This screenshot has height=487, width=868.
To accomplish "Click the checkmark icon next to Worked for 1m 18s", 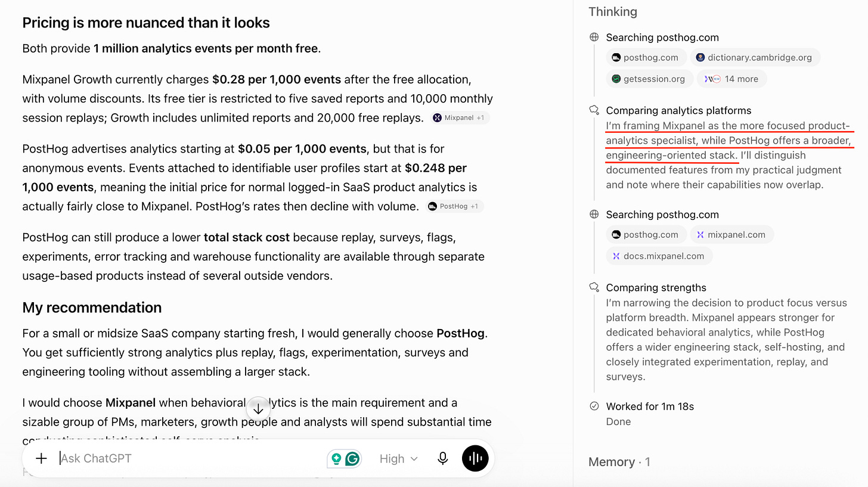I will tap(594, 407).
